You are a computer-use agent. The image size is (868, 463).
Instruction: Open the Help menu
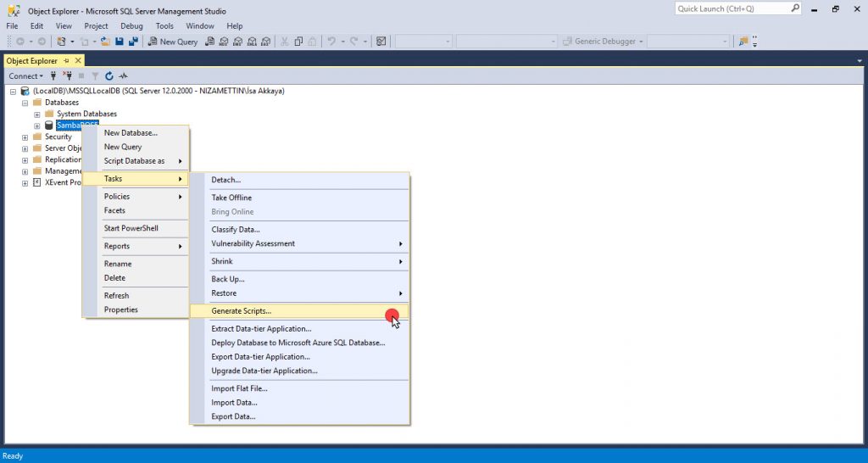tap(235, 26)
